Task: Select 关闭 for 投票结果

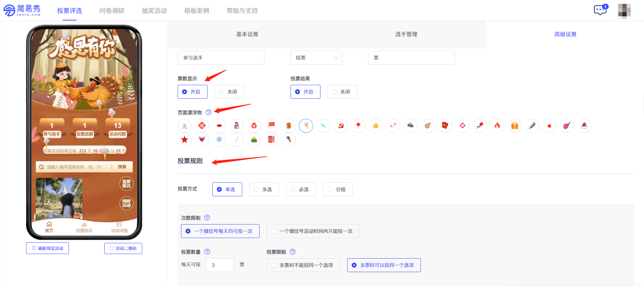Action: coord(342,92)
